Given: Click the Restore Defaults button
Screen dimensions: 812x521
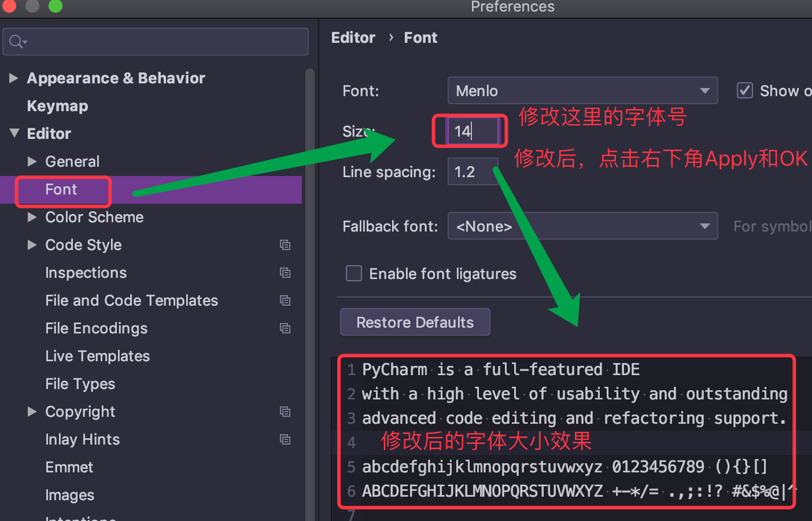Looking at the screenshot, I should 415,322.
